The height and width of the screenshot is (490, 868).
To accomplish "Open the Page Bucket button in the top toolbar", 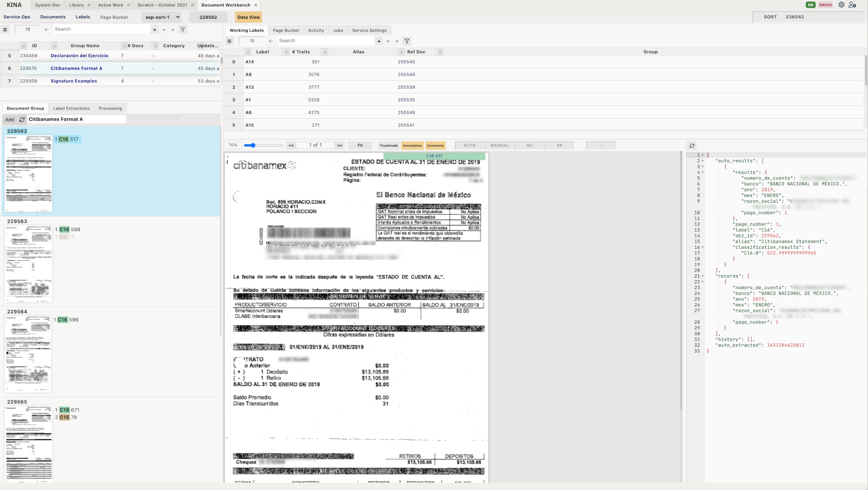I will [114, 17].
